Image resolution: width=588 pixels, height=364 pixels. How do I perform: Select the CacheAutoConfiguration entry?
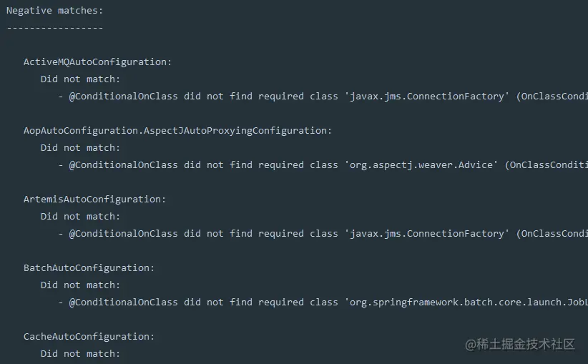pos(89,336)
